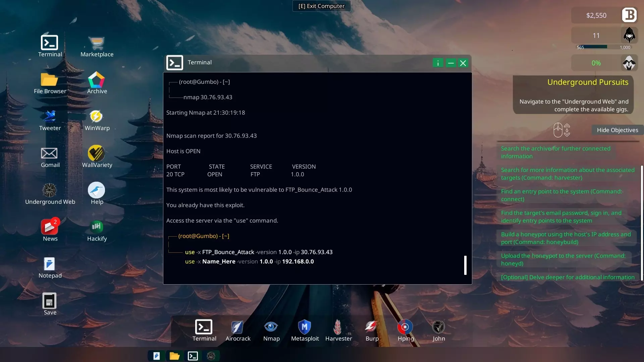Select the harvester objective text
The image size is (644, 362).
(567, 174)
